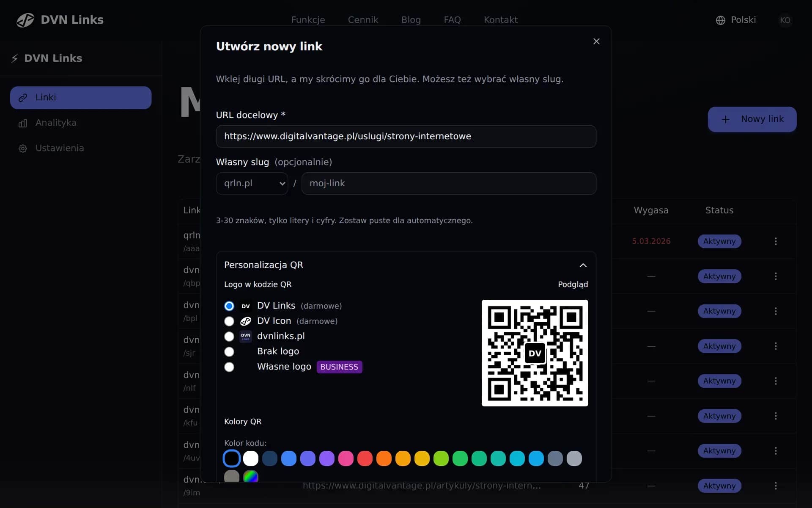Select Linki in the sidebar
Image resolution: width=812 pixels, height=508 pixels.
(81, 98)
